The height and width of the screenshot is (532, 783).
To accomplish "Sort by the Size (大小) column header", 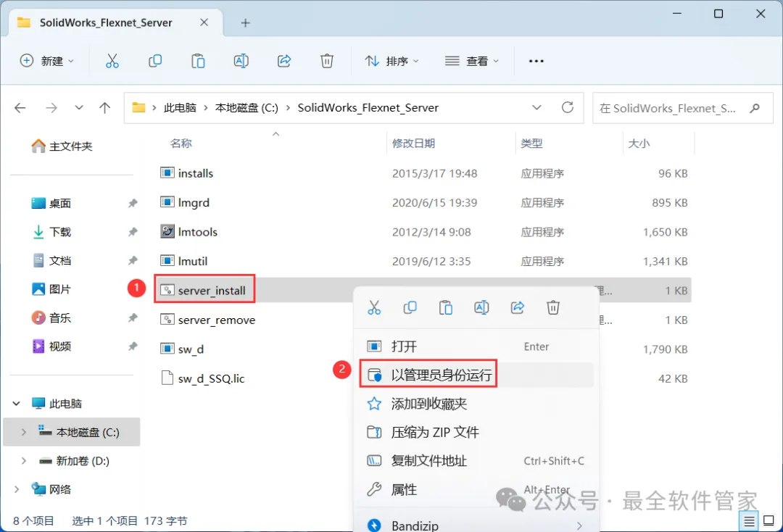I will pos(639,144).
